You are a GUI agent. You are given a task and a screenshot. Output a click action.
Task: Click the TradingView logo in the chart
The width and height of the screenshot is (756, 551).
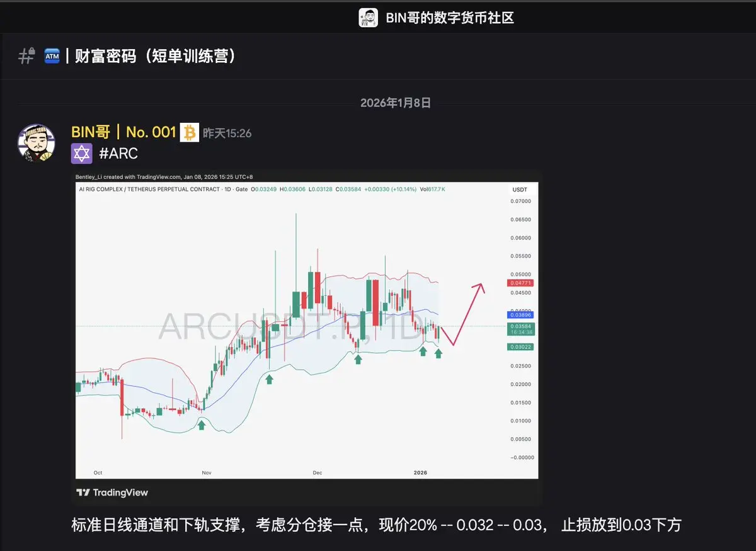[x=112, y=492]
